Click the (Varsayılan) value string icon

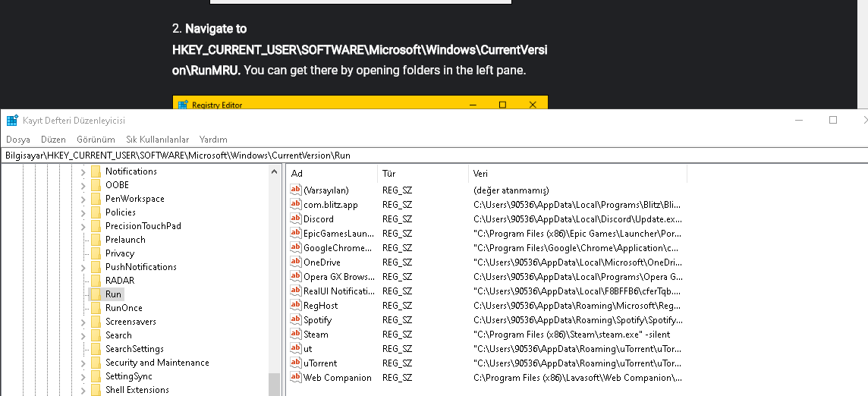(x=296, y=190)
